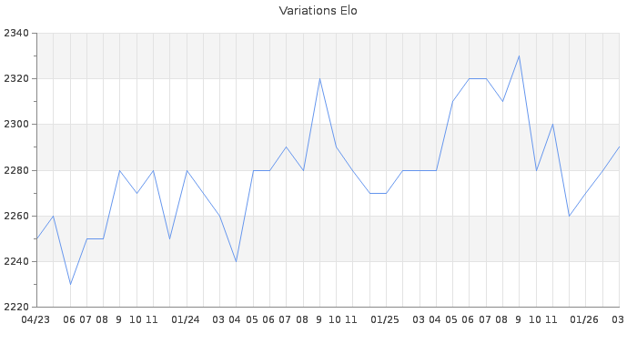Click the highest peak of the line at 2330
The image size is (637, 364).
(x=519, y=56)
